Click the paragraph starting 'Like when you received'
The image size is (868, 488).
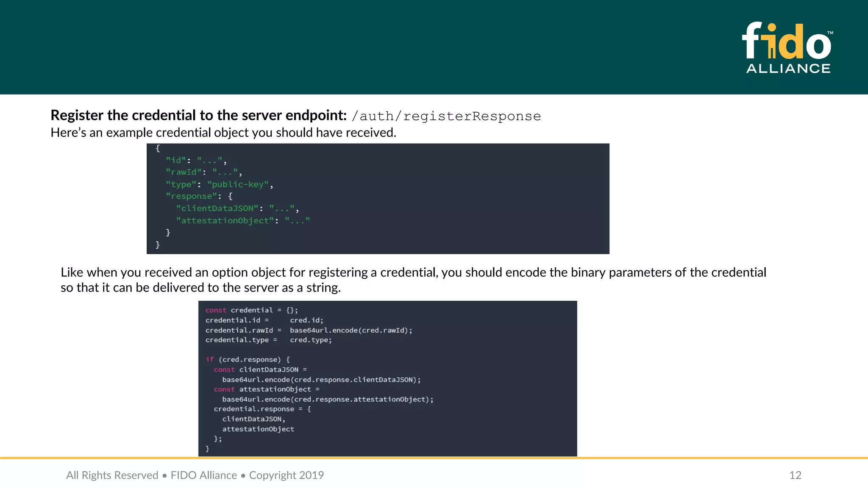(413, 280)
